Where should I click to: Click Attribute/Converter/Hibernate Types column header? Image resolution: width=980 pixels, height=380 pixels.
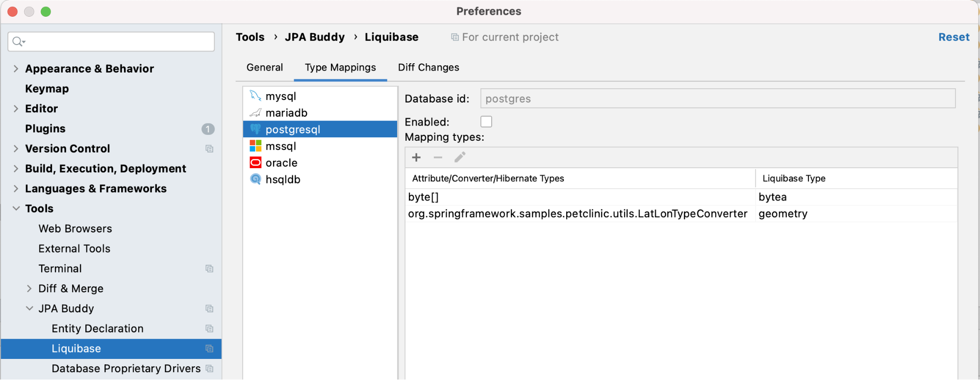(x=580, y=178)
